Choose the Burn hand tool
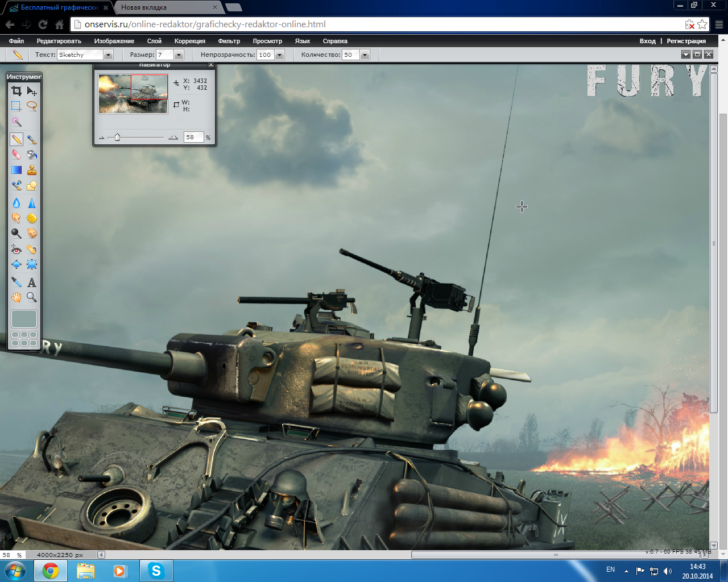Screen dimensions: 728x582 [x=32, y=234]
